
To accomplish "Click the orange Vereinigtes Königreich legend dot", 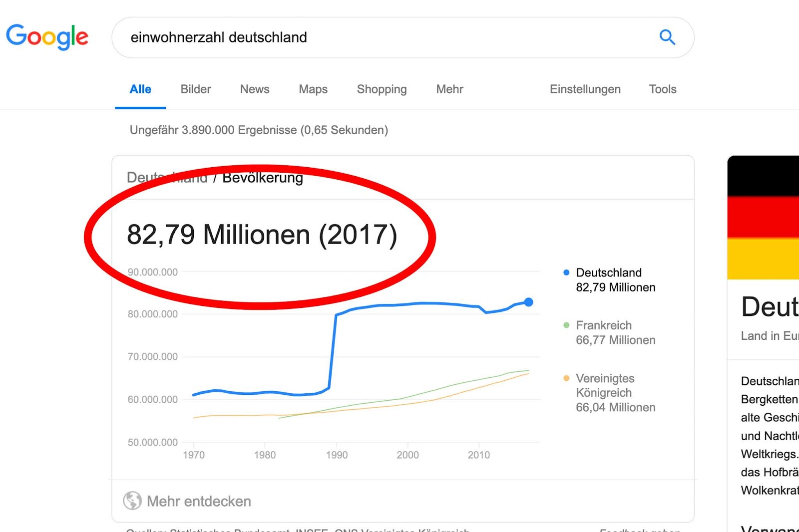I will point(566,378).
